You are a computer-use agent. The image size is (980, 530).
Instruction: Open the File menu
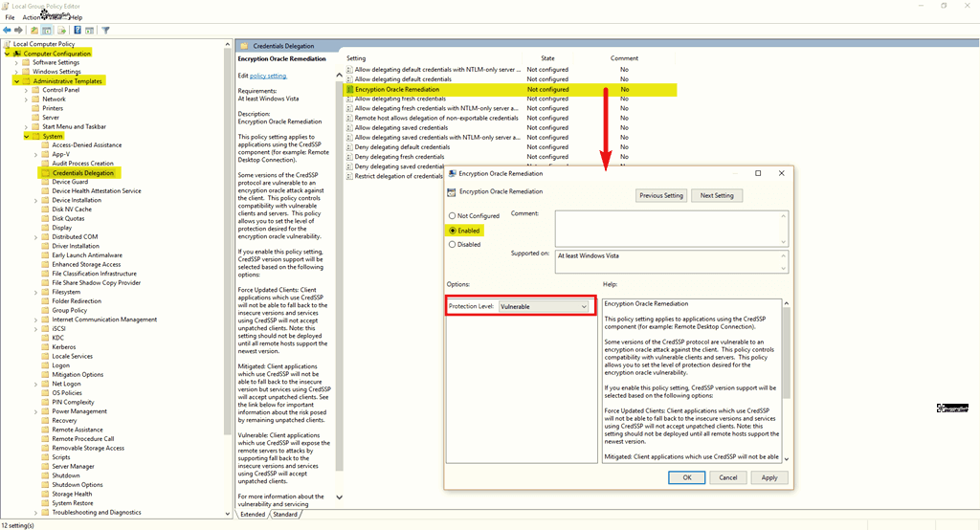(10, 17)
